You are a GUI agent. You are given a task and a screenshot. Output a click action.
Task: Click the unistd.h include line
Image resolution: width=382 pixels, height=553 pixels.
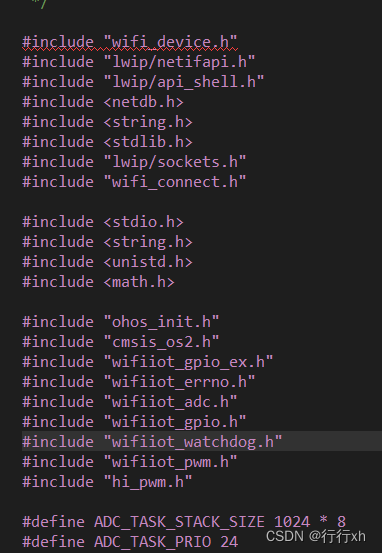pos(107,262)
